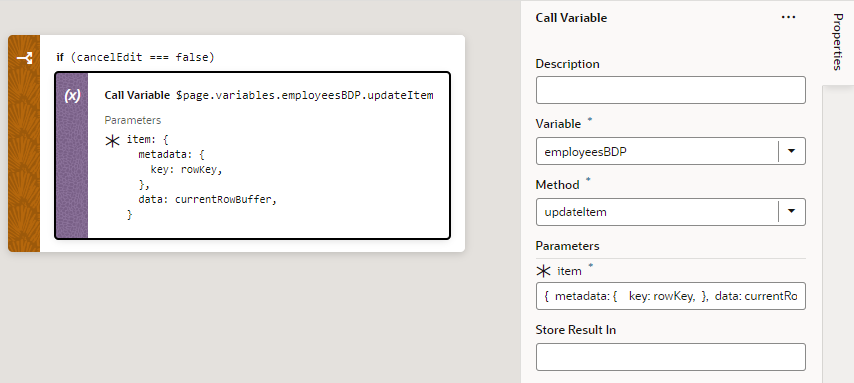Click the 'key: rowKey,' line
854x383 pixels.
point(187,169)
